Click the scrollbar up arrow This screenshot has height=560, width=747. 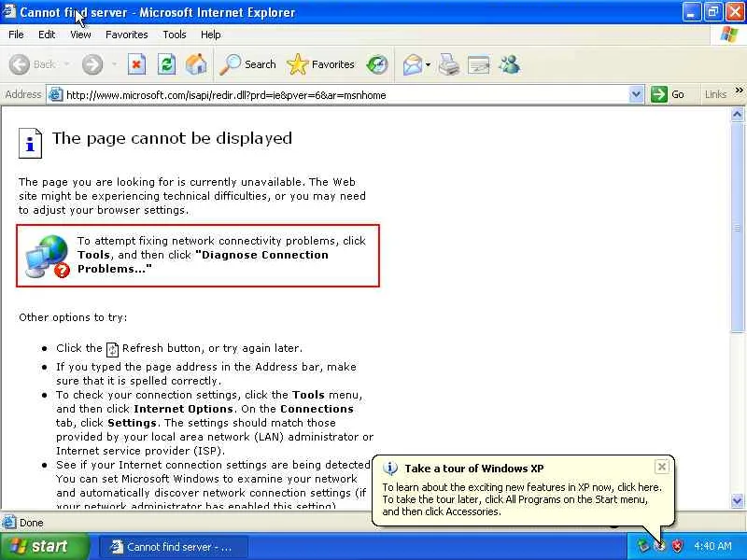737,114
